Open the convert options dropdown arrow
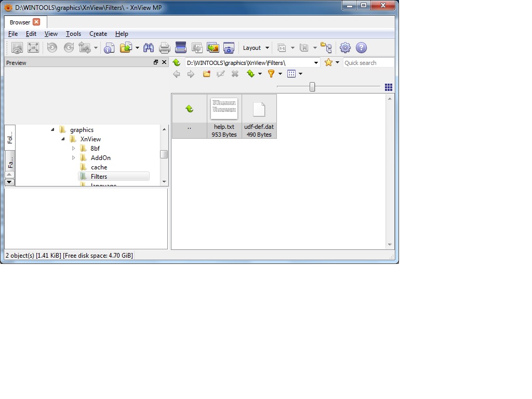532x399 pixels. [x=96, y=48]
